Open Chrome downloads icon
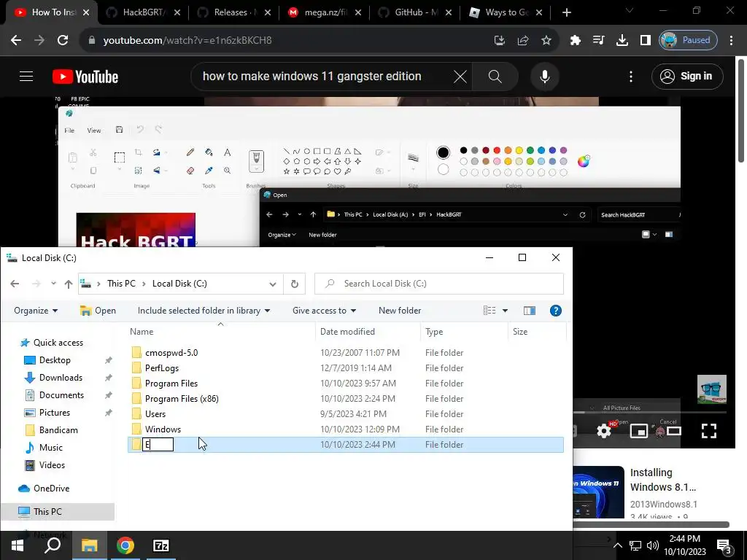 [622, 41]
